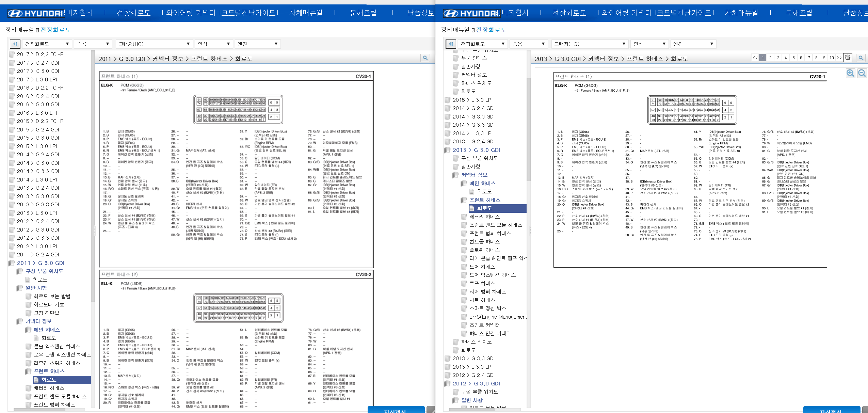Viewport: 868px width, 413px height.
Task: Collapse sidebar using right pane arrow button
Action: (x=450, y=44)
